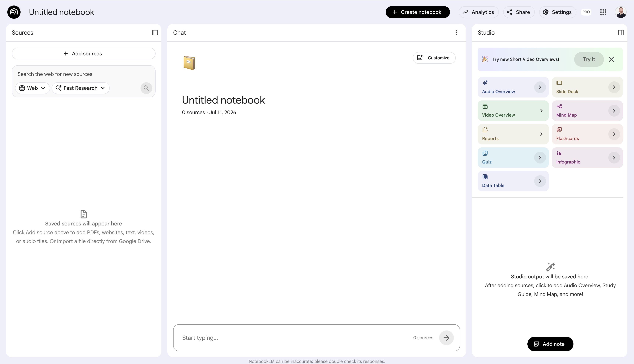The height and width of the screenshot is (364, 634).
Task: Click the NotebookLM logo icon
Action: (14, 12)
